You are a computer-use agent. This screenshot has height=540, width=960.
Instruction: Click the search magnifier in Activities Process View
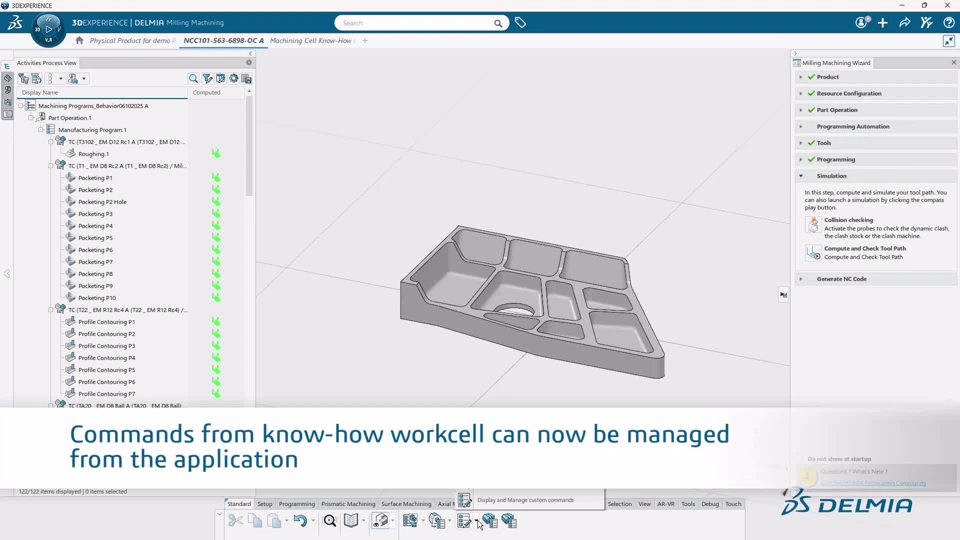(193, 78)
